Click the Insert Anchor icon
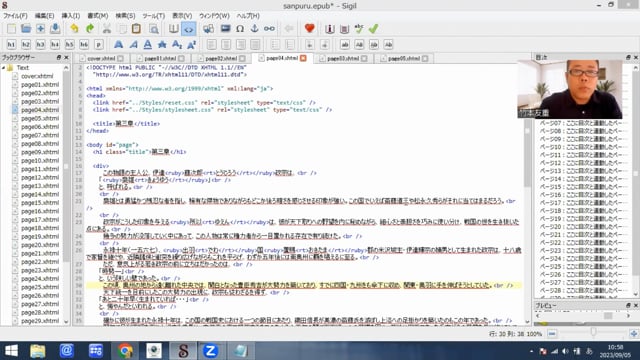Image resolution: width=640 pixels, height=360 pixels. pos(254,29)
